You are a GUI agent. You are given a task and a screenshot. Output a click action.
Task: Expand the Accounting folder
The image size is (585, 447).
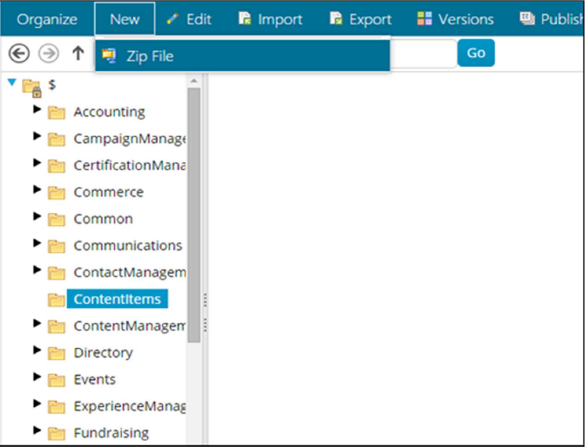tap(37, 109)
